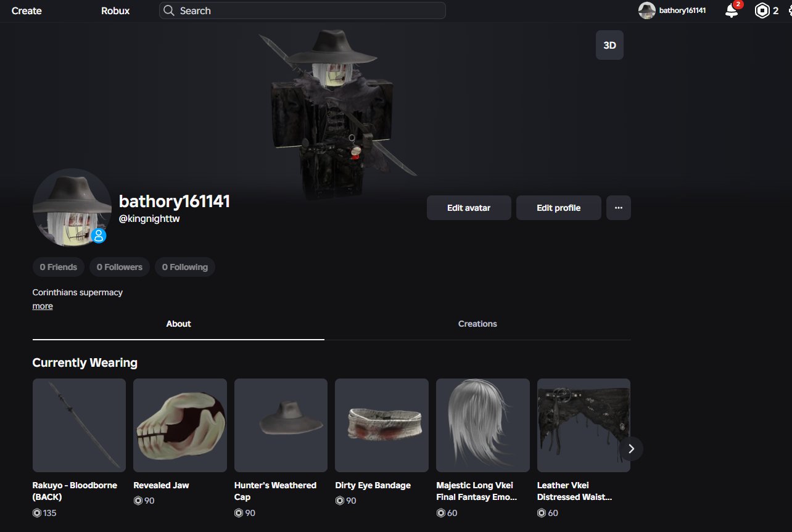Open the Rakuyo - Bloodborne (BACK) thumbnail
Viewport: 792px width, 532px height.
(79, 425)
